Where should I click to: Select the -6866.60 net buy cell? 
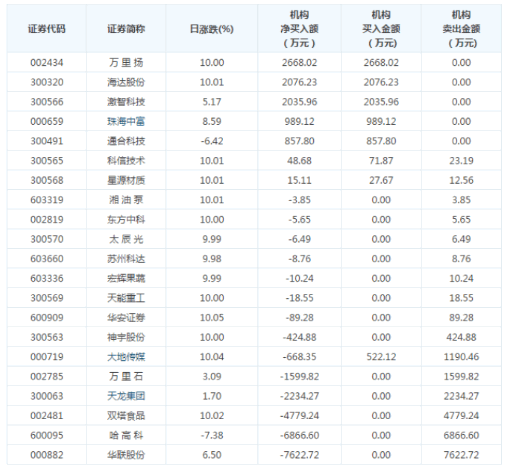coord(299,435)
